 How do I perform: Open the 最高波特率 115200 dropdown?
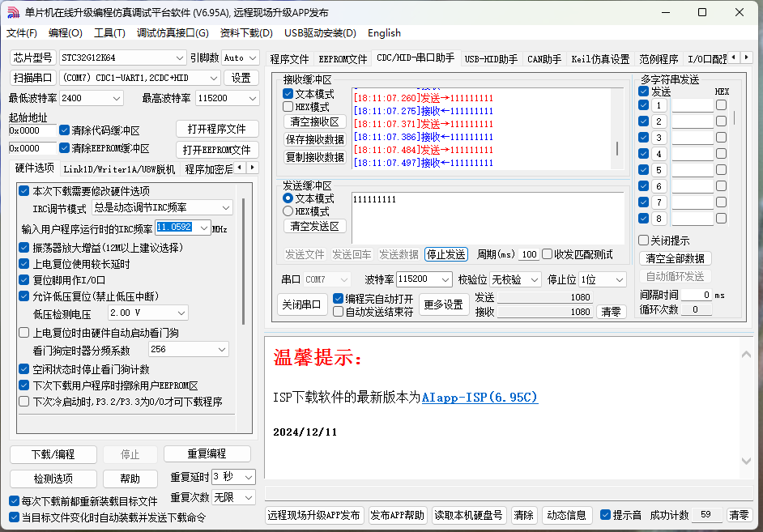click(253, 98)
